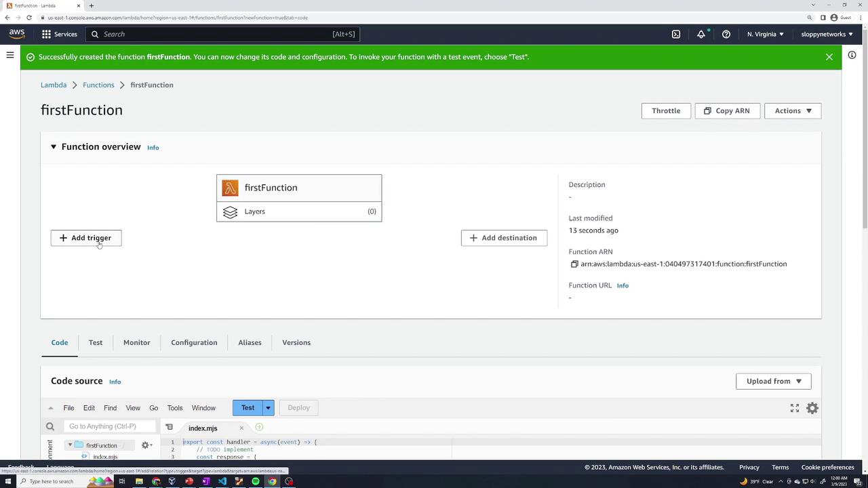This screenshot has width=868, height=488.
Task: Collapse the firstFunction folder in the file tree
Action: pyautogui.click(x=70, y=445)
